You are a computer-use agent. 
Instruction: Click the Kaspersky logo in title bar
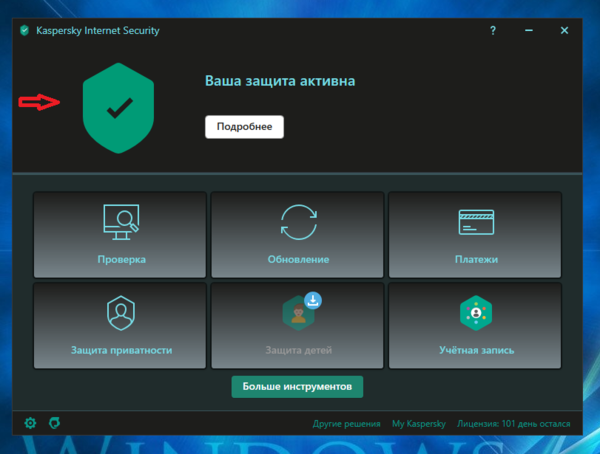point(24,30)
